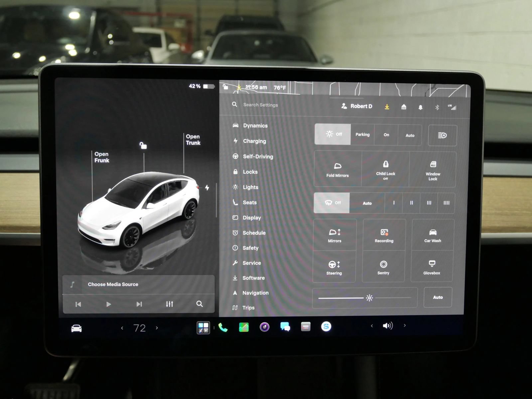Open the notifications bell icon

tap(420, 107)
